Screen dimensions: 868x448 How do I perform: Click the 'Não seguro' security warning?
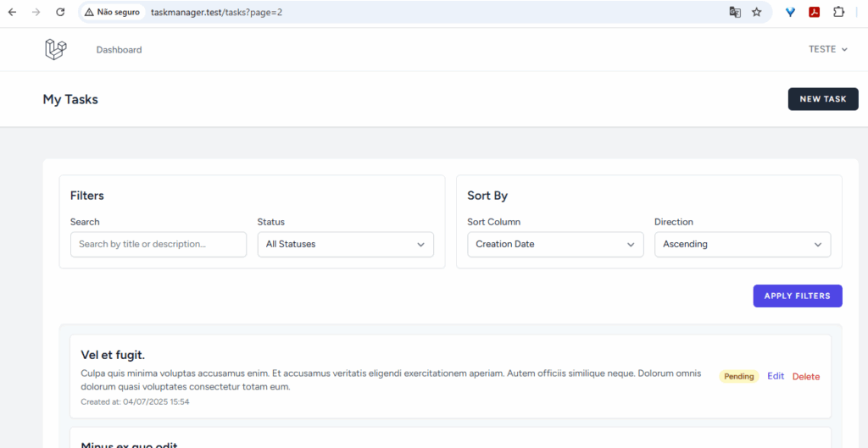(111, 12)
